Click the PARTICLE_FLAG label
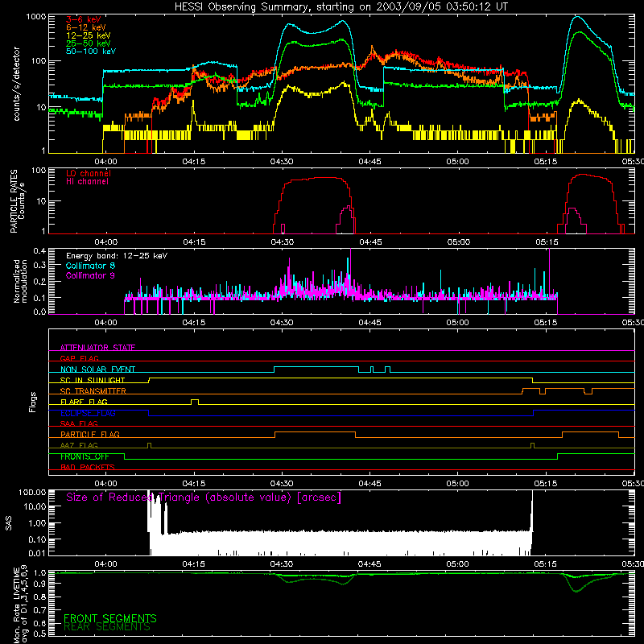The image size is (644, 644). [x=90, y=434]
